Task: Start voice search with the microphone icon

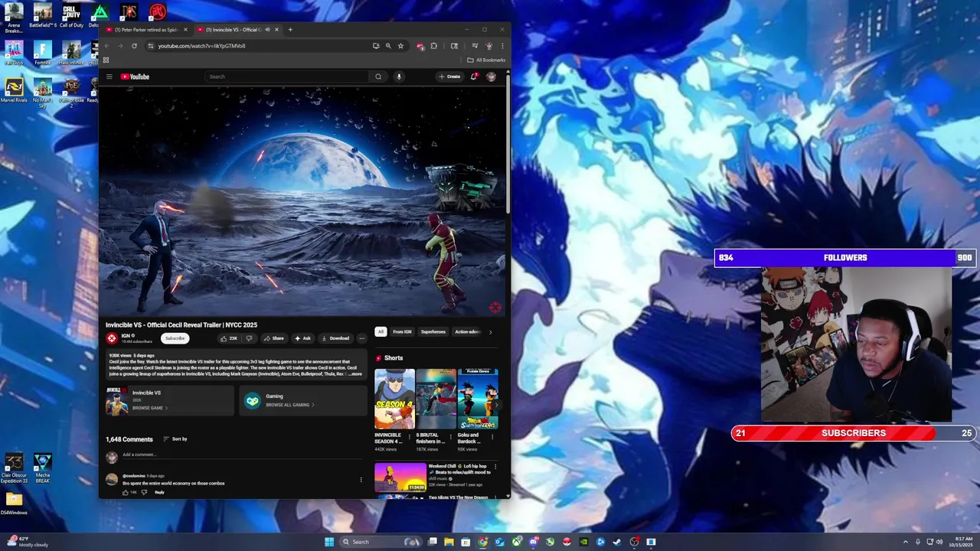Action: [398, 77]
